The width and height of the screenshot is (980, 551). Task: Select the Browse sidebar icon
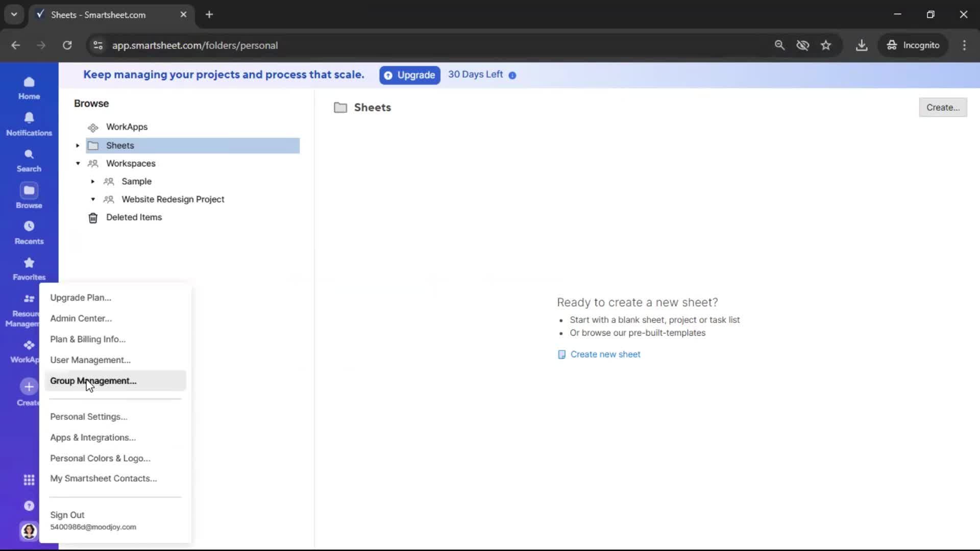pos(29,195)
